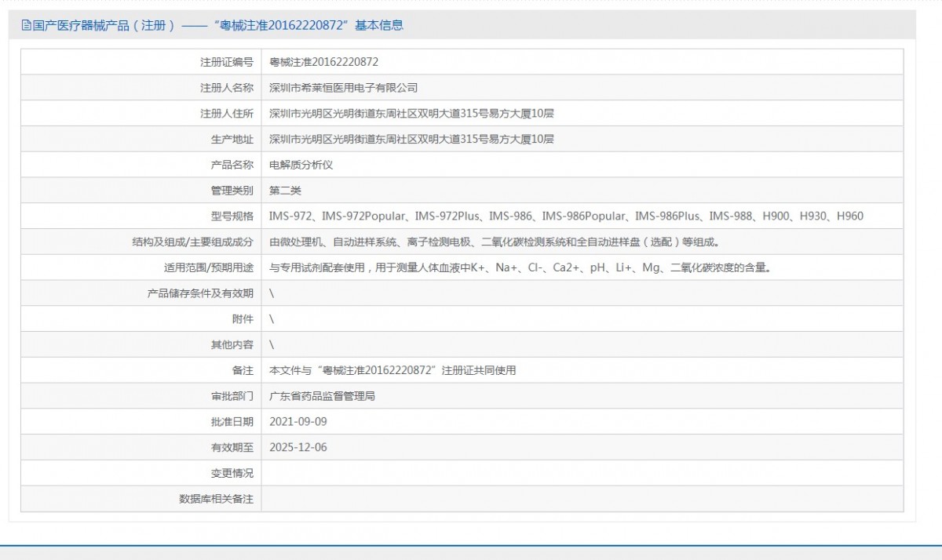Select the approving department 广东省药品监督管理局
942x560 pixels.
pyautogui.click(x=322, y=397)
